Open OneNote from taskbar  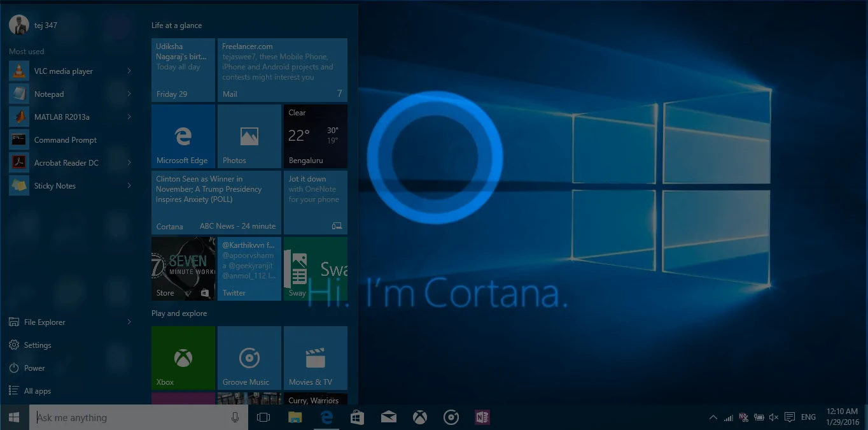[482, 418]
